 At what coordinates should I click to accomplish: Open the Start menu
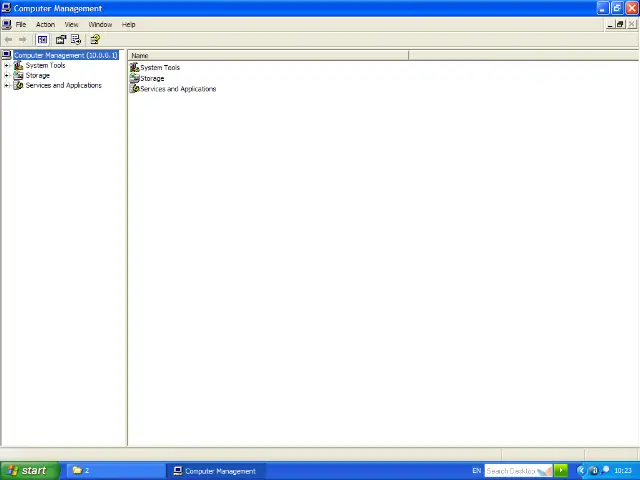[x=29, y=471]
